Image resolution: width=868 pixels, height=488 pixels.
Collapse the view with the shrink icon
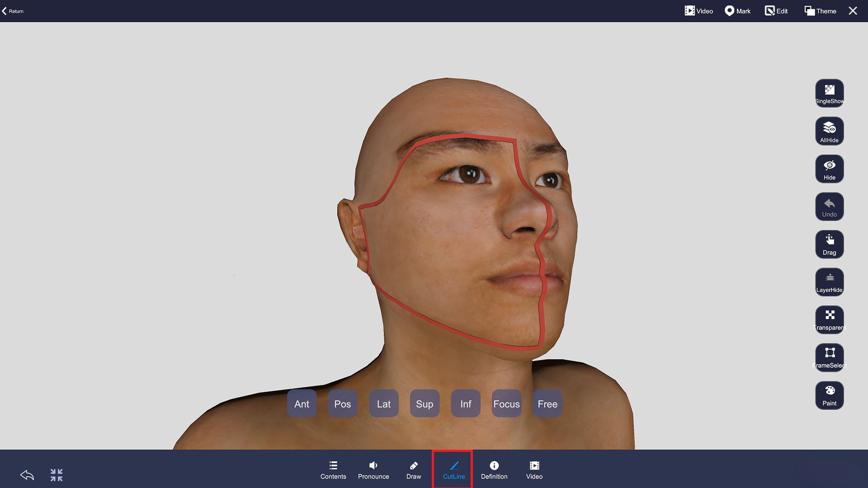(56, 475)
